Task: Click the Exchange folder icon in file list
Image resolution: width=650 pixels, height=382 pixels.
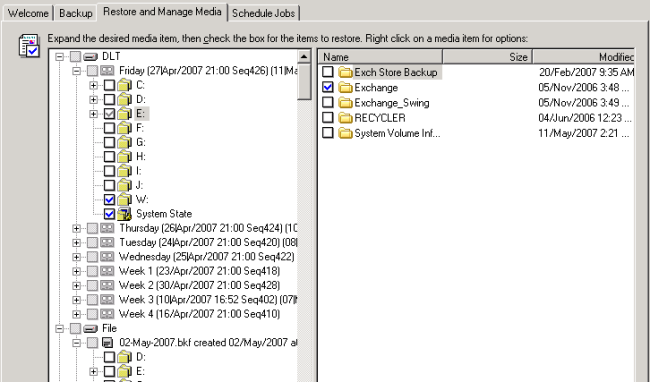Action: (x=345, y=87)
